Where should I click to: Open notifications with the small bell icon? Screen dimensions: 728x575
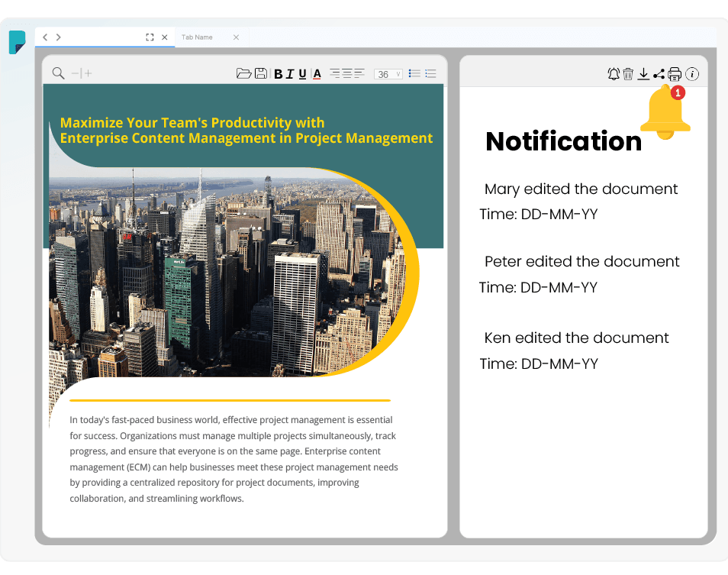614,74
